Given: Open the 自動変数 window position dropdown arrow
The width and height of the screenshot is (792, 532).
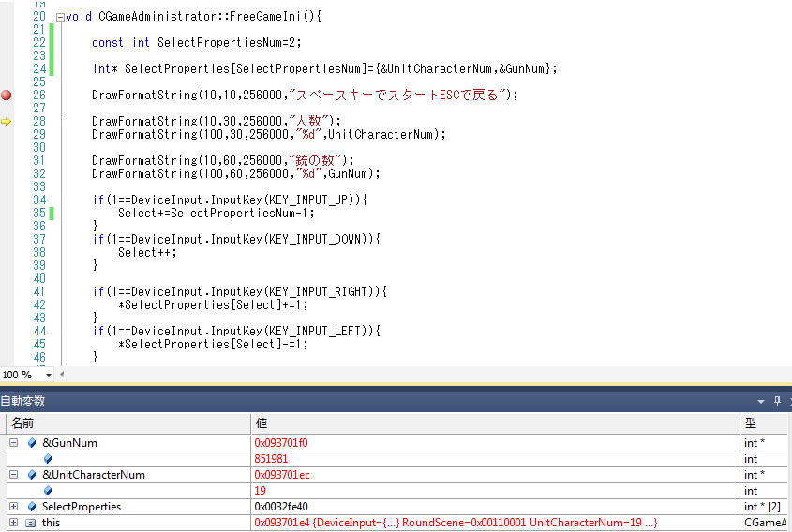Looking at the screenshot, I should pos(762,401).
